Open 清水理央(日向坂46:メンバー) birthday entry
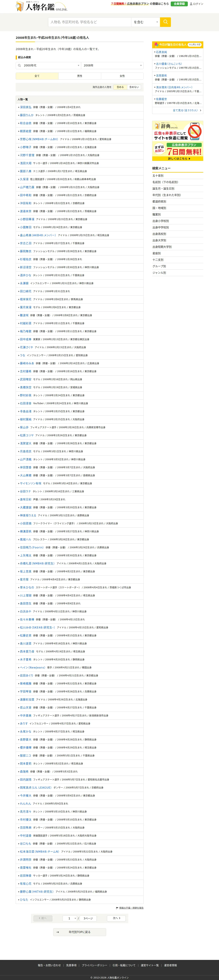The image size is (219, 980). tap(174, 87)
